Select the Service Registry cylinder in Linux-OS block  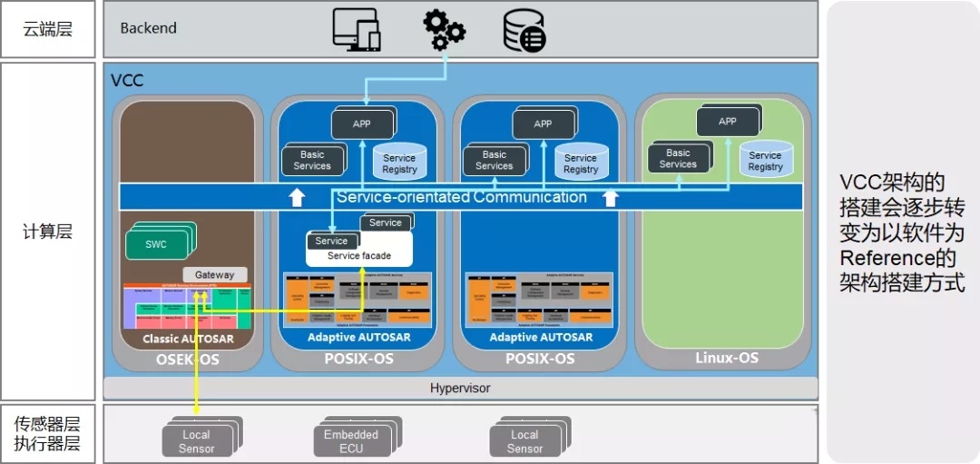point(765,161)
